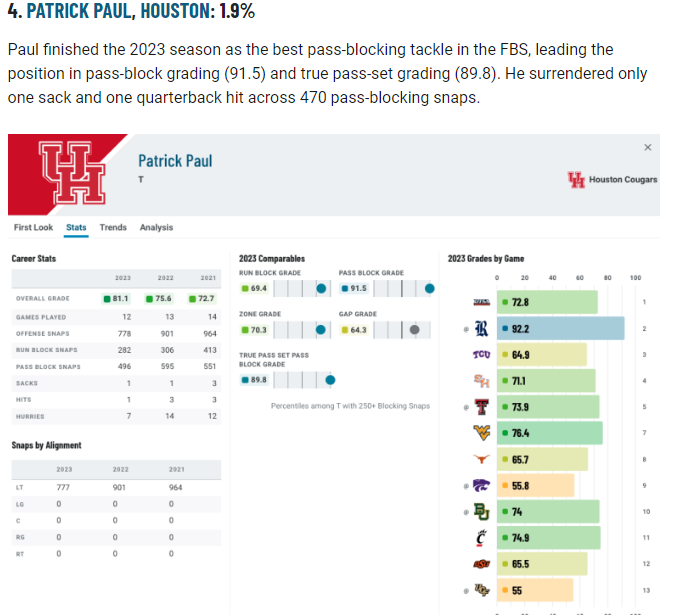Click the Texas Tech opponent logo
Viewport: 684px width, 615px height.
(481, 407)
